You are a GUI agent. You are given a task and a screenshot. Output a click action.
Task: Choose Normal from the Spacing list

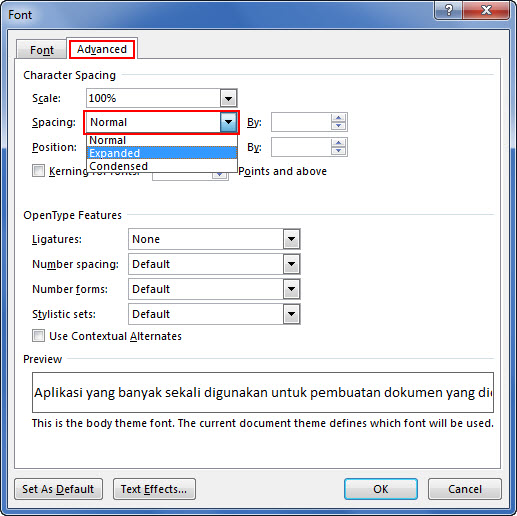click(x=162, y=140)
